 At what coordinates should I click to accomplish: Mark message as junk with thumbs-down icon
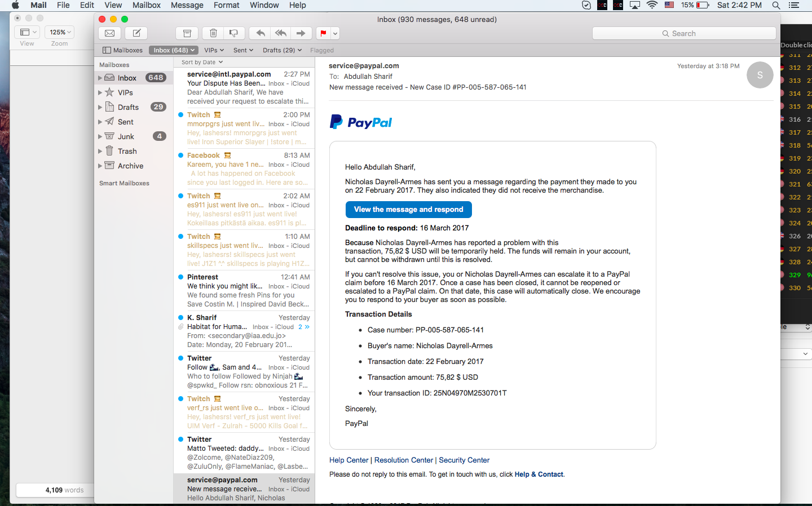tap(234, 33)
